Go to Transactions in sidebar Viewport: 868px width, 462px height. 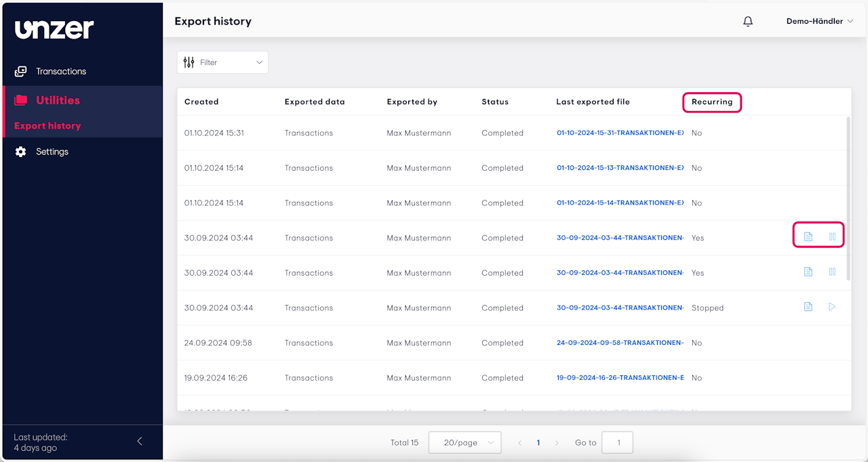coord(61,71)
